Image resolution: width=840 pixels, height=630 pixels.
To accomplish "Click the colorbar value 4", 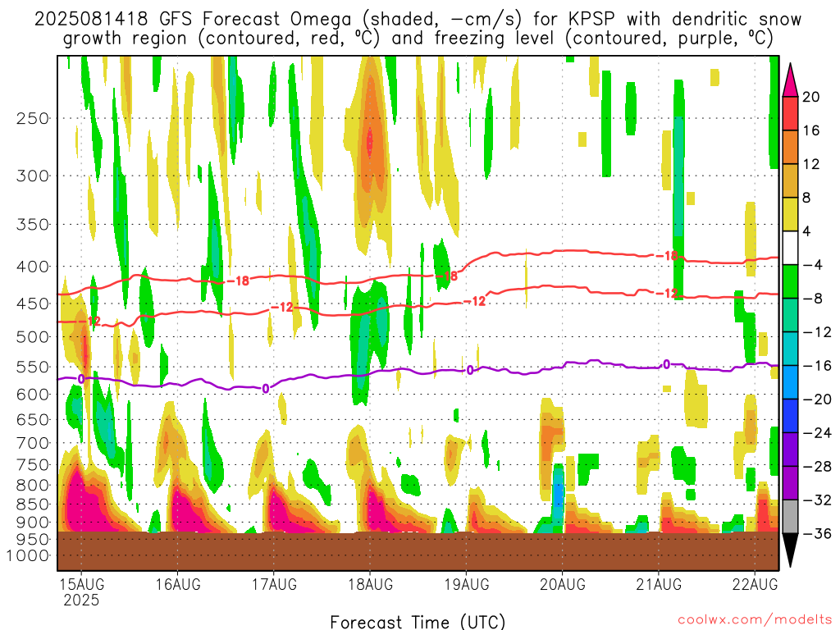I will 806,231.
